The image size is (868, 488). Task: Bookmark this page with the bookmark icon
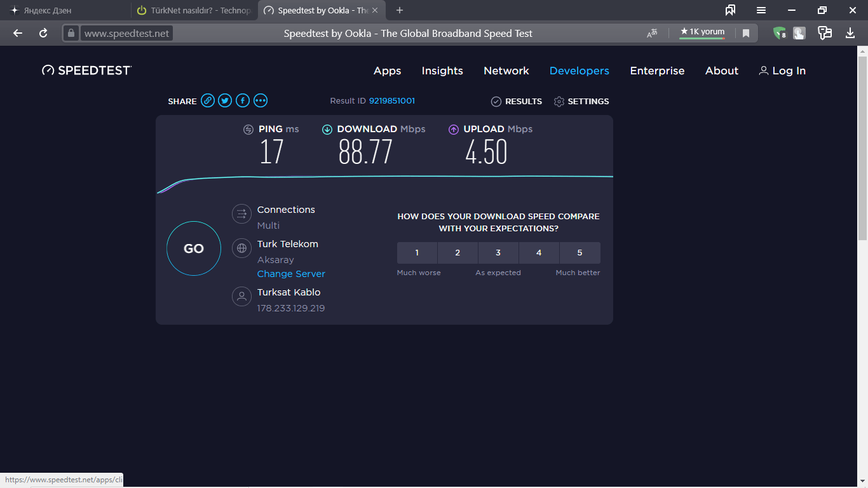[746, 33]
